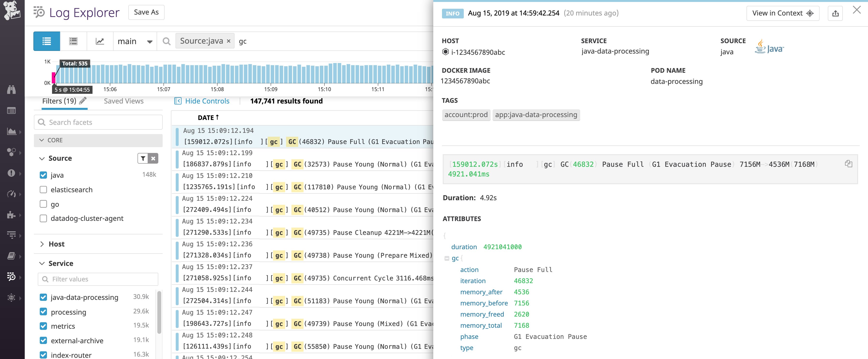This screenshot has width=868, height=359.
Task: Open the main view dropdown
Action: tap(135, 41)
